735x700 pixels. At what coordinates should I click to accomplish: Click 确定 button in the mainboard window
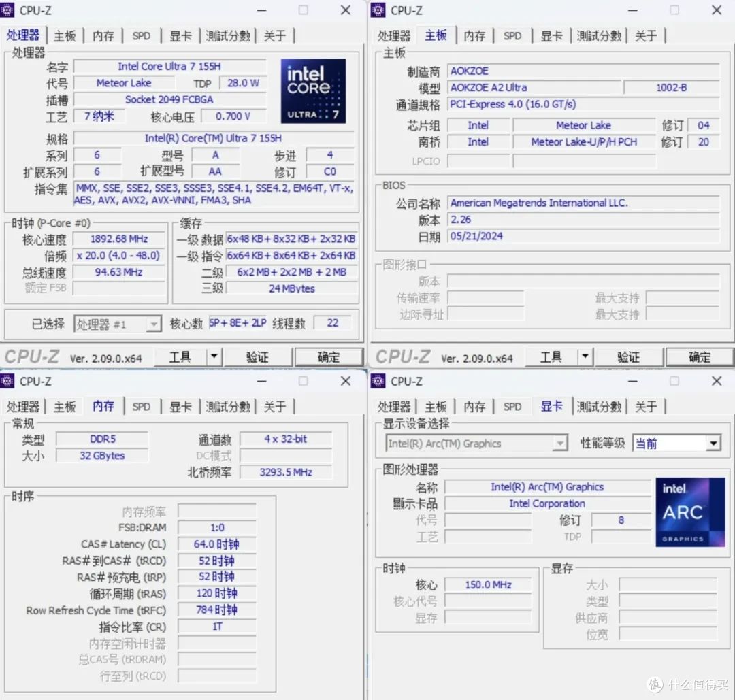pos(700,356)
